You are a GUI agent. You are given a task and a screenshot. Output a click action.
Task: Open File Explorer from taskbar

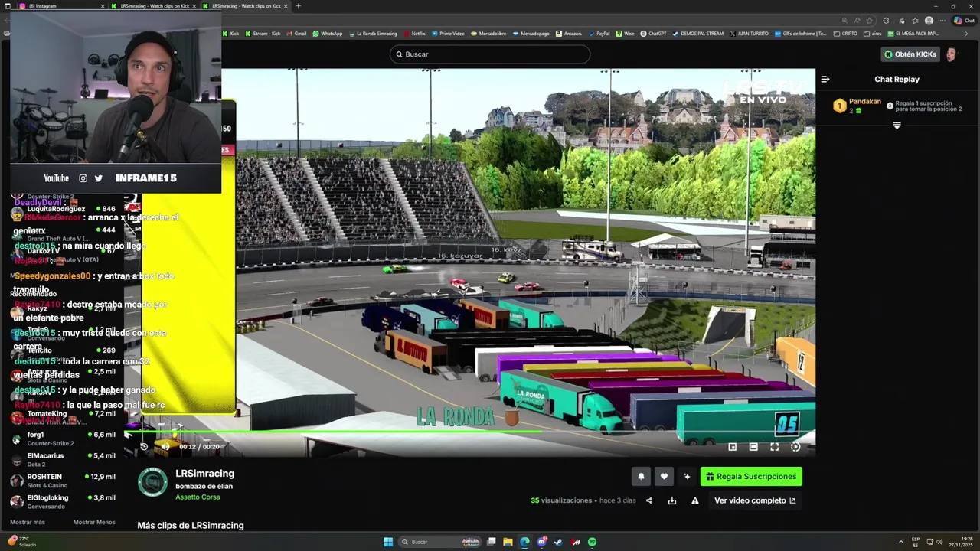tap(508, 542)
